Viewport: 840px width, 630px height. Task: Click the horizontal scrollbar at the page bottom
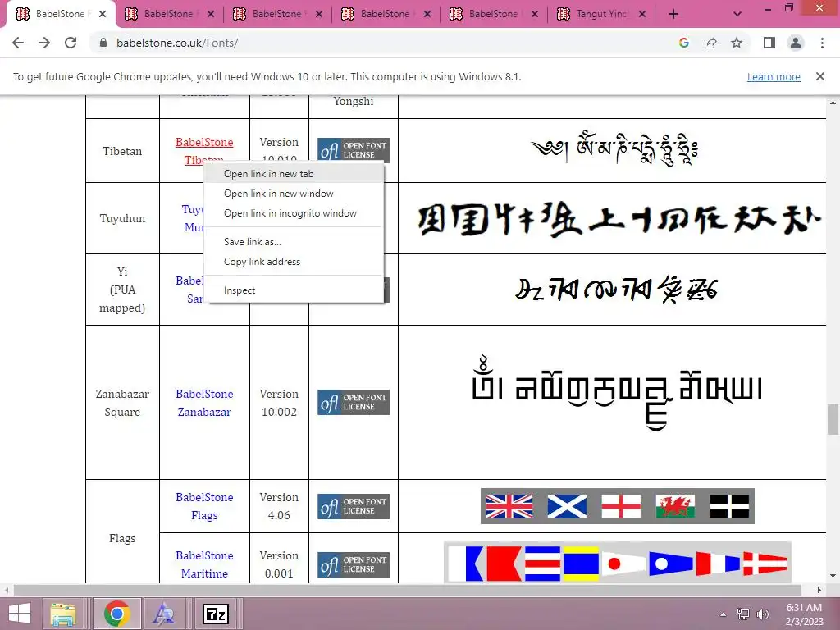coord(407,590)
